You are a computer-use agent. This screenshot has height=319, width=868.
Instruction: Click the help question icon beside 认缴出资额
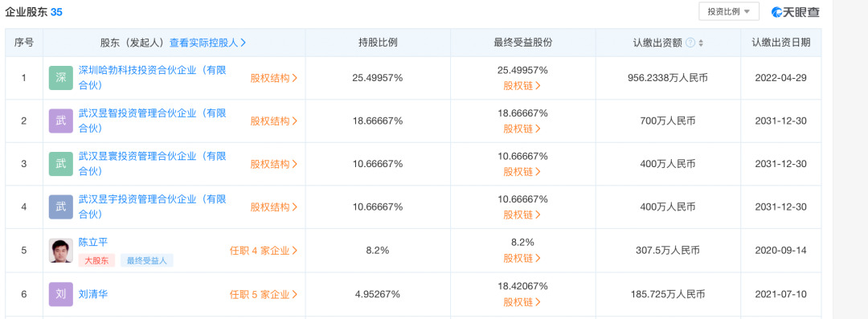coord(690,43)
